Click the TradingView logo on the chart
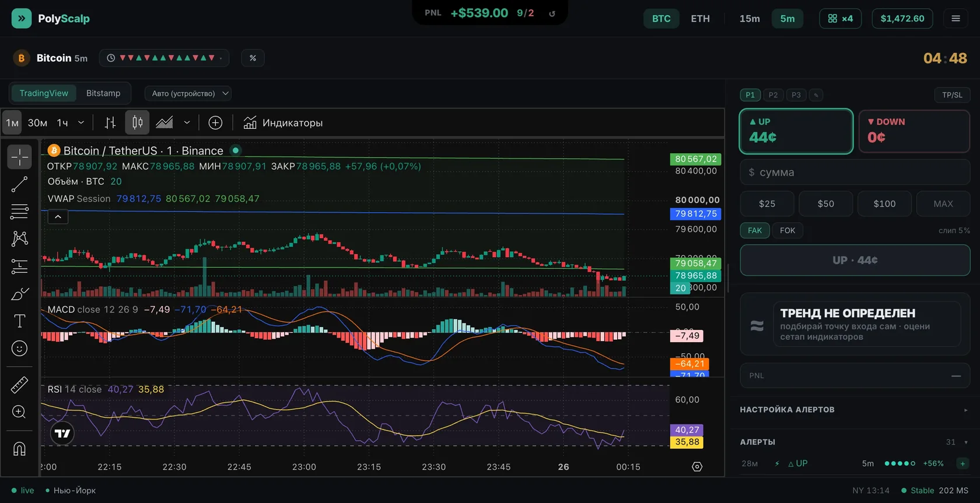Image resolution: width=980 pixels, height=503 pixels. click(62, 434)
